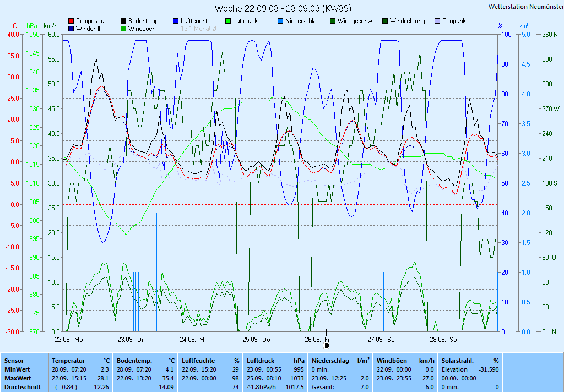Click the Temperatur legend label
Image resolution: width=564 pixels, height=392 pixels.
[91, 21]
